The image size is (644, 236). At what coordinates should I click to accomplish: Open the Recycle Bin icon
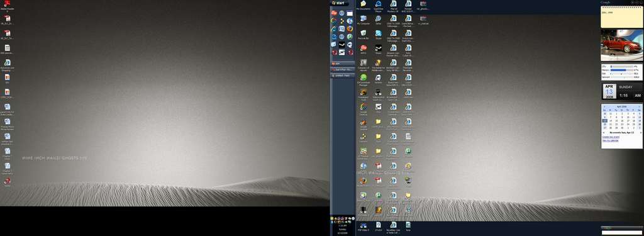(x=363, y=35)
